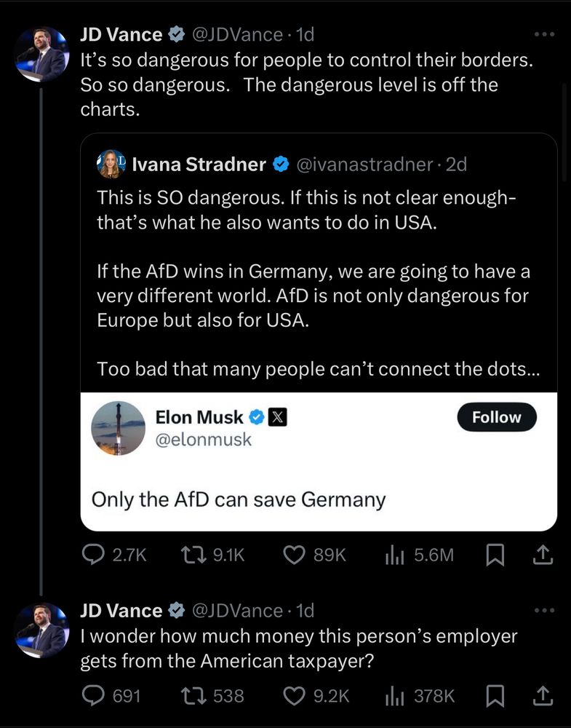The width and height of the screenshot is (571, 728).
Task: Open Ivana Stradner's profile avatar
Action: [111, 164]
